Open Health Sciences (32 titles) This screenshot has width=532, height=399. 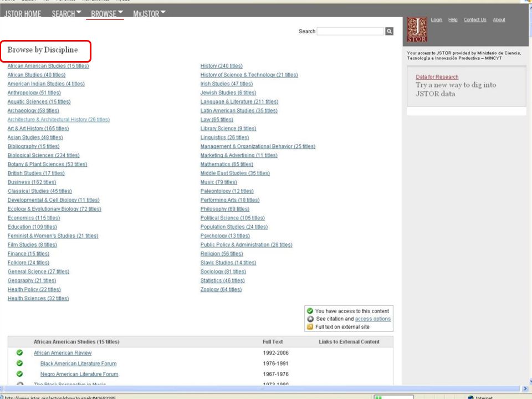tap(38, 299)
